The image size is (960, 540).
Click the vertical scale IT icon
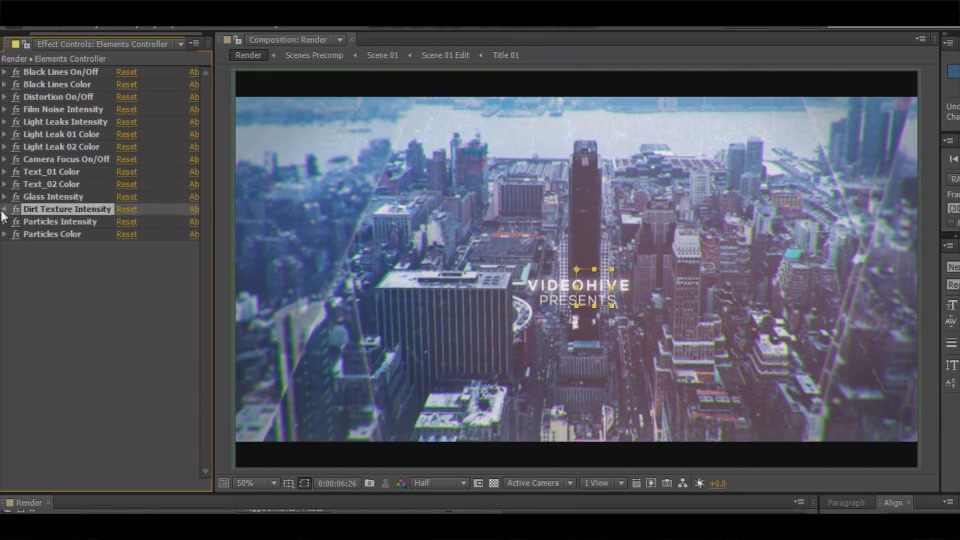(x=951, y=366)
